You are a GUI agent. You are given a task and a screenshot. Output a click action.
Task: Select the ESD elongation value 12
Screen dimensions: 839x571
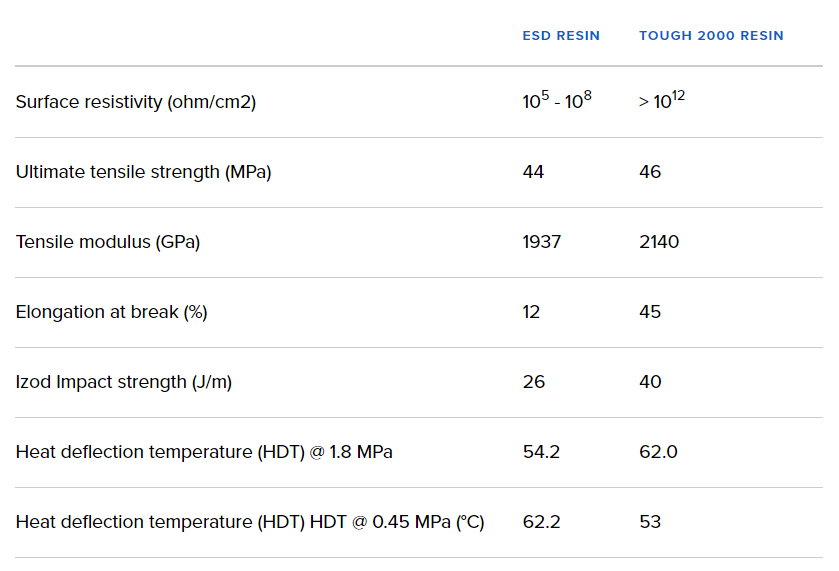tap(531, 312)
